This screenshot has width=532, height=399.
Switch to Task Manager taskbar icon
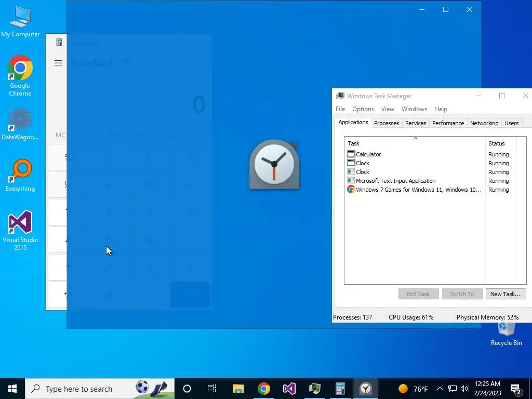[x=314, y=389]
